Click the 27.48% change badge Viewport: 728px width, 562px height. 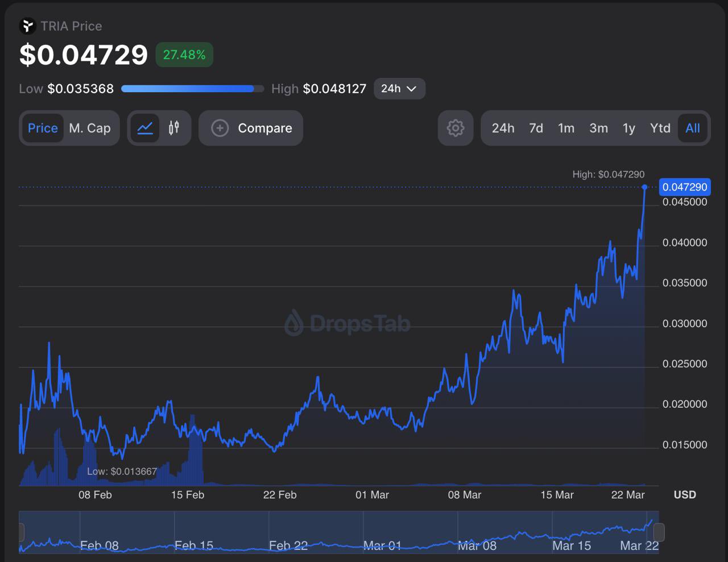tap(184, 55)
